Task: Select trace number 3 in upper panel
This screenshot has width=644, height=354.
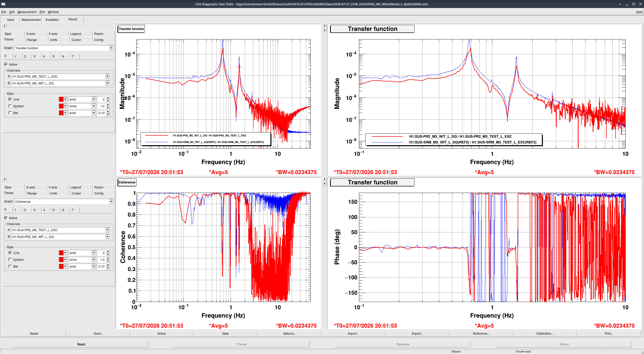Action: point(34,56)
